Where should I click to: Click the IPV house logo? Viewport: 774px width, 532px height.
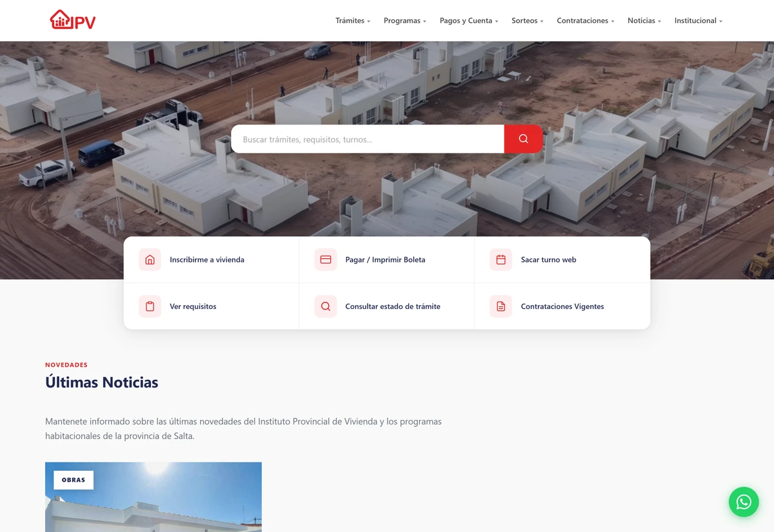(x=73, y=20)
